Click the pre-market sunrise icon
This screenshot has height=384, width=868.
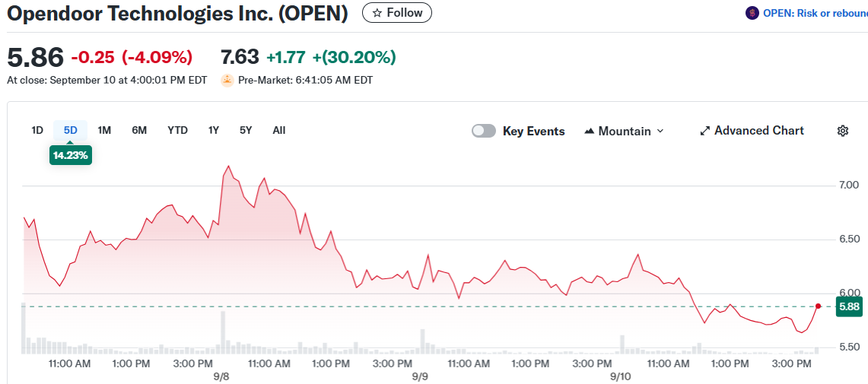tap(227, 81)
